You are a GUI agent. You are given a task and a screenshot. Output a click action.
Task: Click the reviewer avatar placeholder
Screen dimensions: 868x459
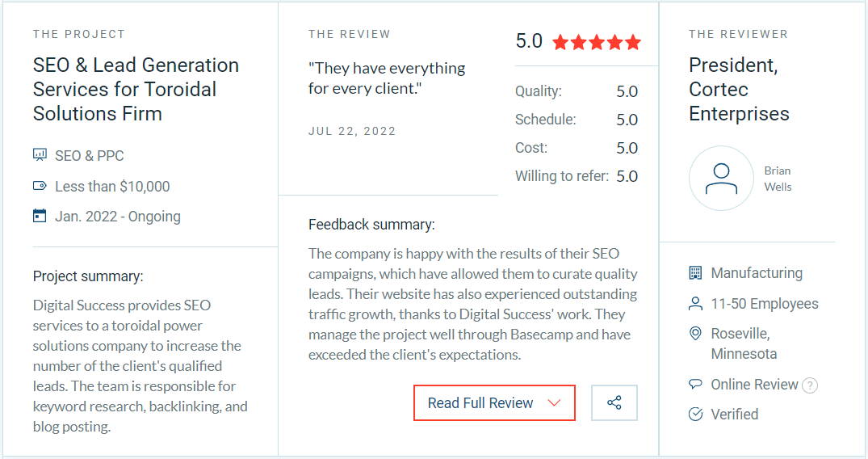point(721,179)
